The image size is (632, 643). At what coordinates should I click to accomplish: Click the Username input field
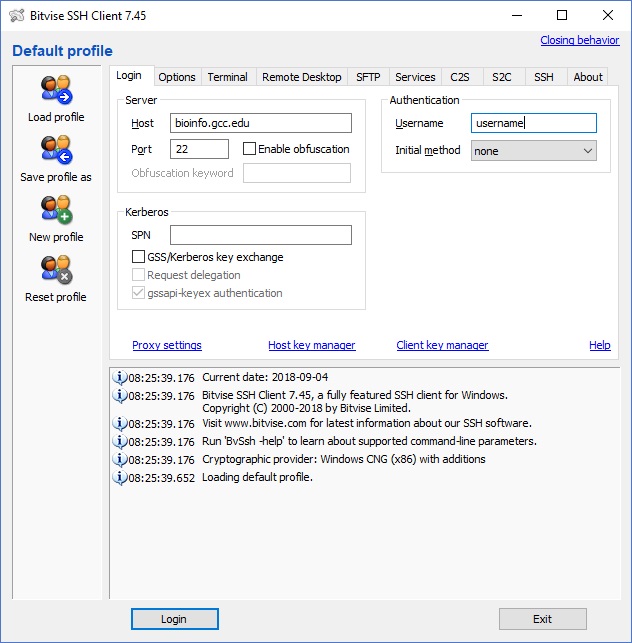point(534,123)
